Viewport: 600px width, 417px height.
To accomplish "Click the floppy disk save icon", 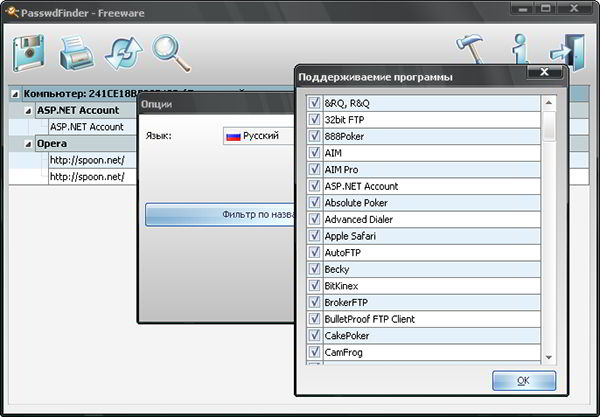I will coord(28,53).
